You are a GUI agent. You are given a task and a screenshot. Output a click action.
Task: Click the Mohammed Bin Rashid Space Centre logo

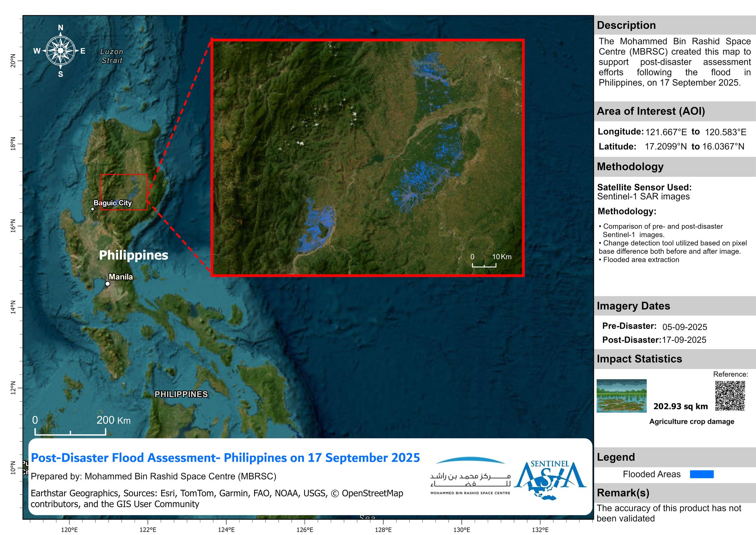tap(470, 476)
